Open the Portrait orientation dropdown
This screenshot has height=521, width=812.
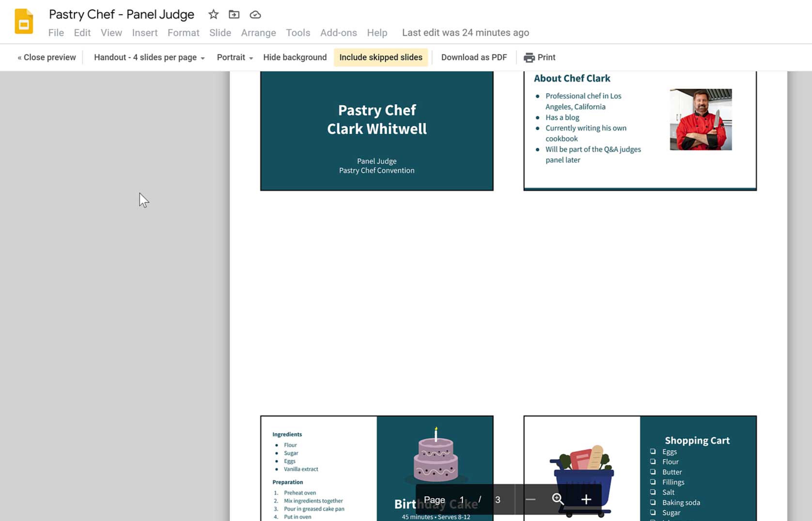[x=234, y=57]
